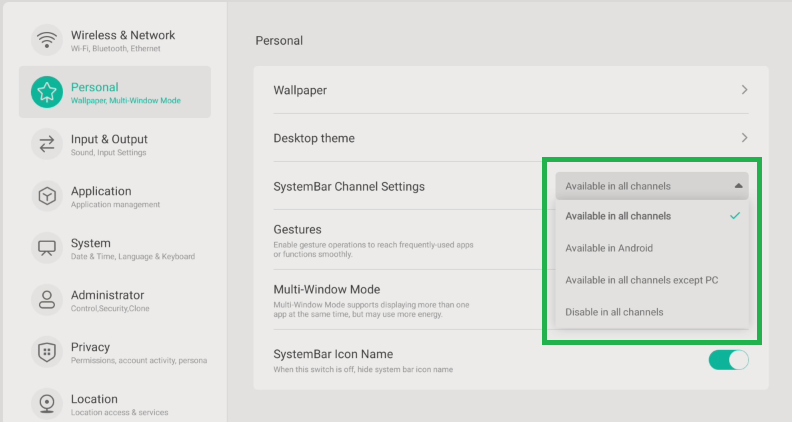The height and width of the screenshot is (422, 792).
Task: Open the System settings section
Action: [x=115, y=248]
